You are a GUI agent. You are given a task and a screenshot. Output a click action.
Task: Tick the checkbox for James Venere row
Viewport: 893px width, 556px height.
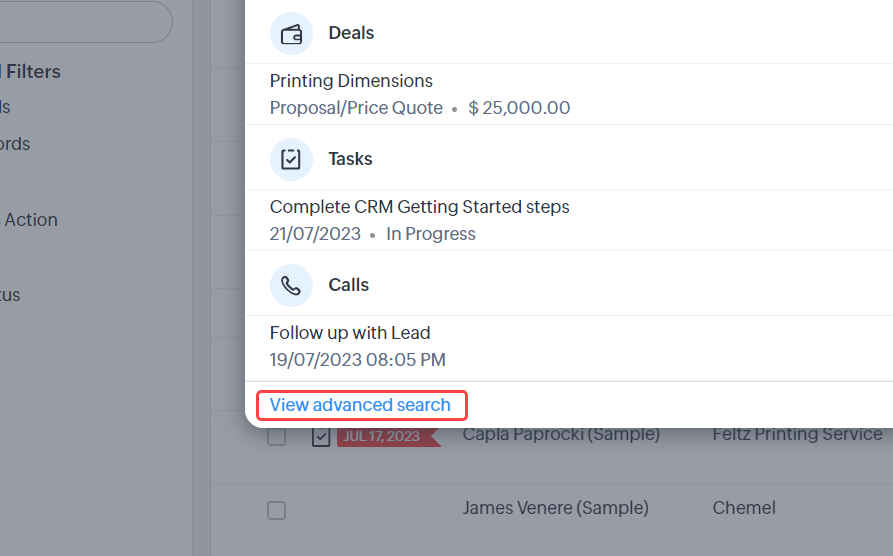(277, 510)
